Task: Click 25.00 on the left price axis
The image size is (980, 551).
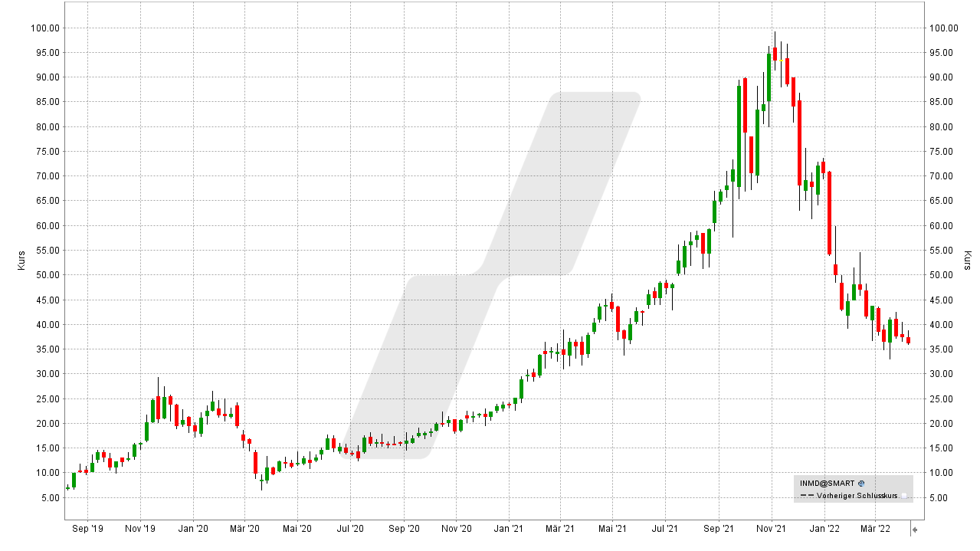Action: coord(48,399)
